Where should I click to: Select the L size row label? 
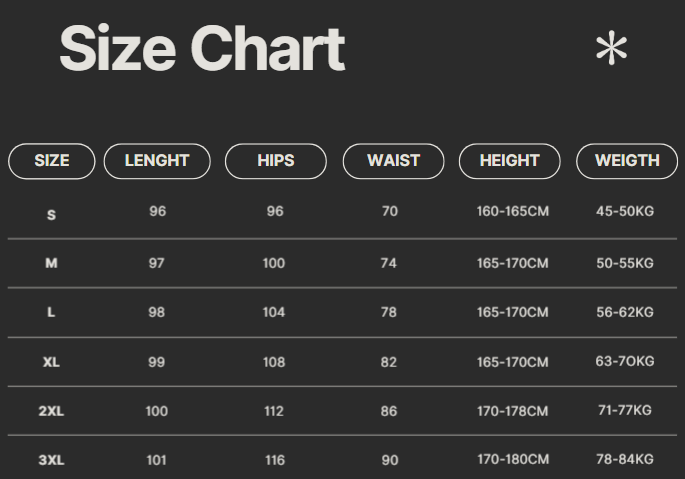51,312
